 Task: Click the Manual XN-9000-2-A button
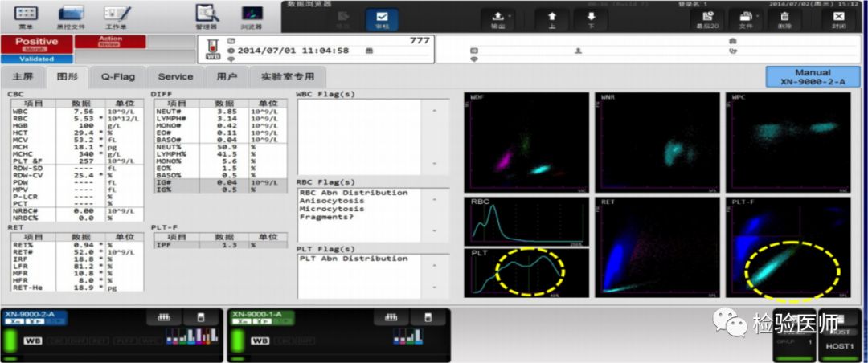click(812, 77)
